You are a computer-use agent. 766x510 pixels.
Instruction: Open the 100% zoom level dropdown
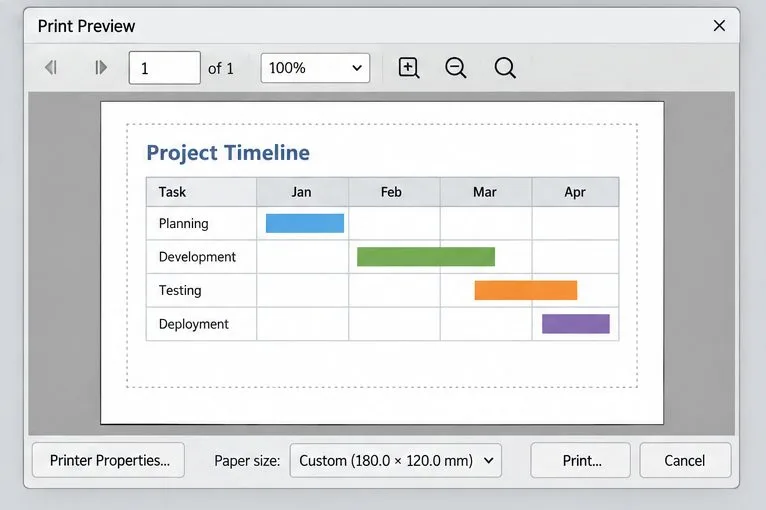pos(315,67)
